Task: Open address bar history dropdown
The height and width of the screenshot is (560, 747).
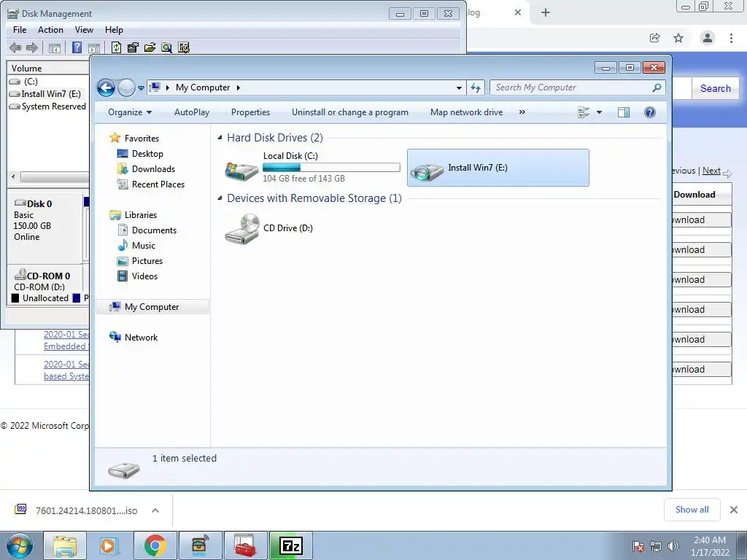Action: coord(459,87)
